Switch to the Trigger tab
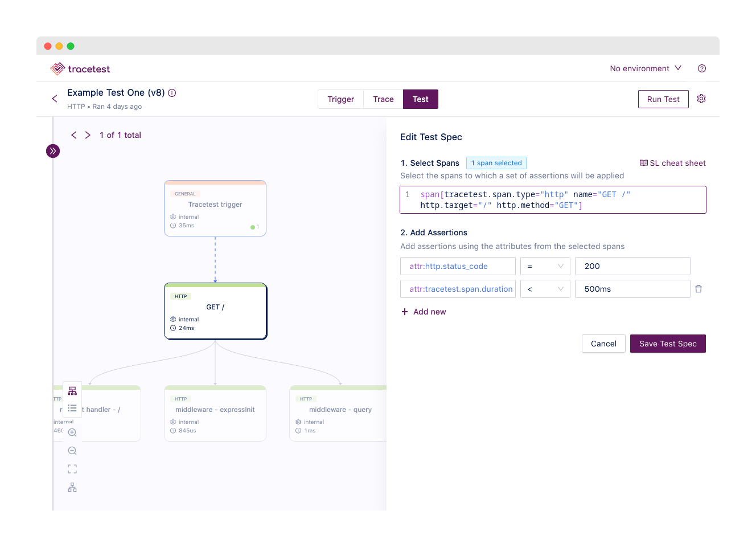The height and width of the screenshot is (547, 756). click(x=340, y=99)
